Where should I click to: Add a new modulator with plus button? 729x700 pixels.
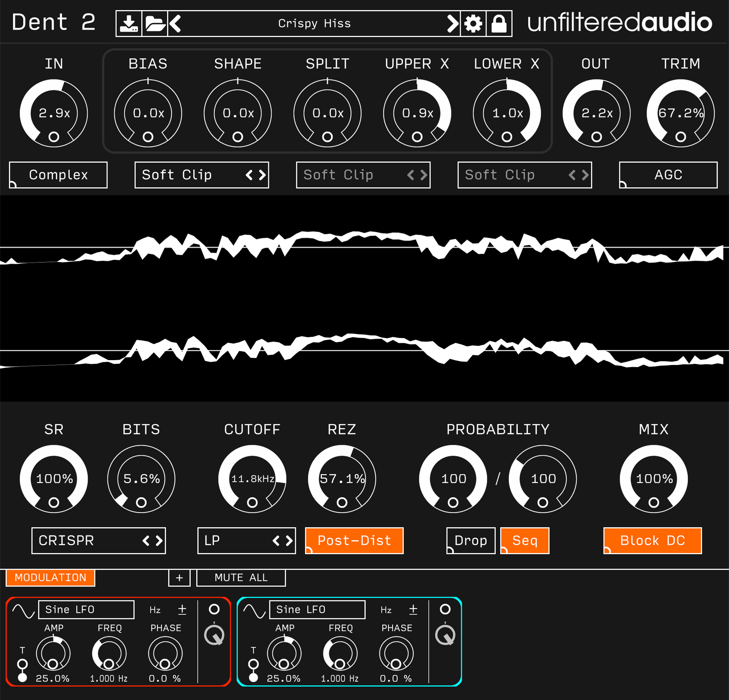[x=179, y=577]
